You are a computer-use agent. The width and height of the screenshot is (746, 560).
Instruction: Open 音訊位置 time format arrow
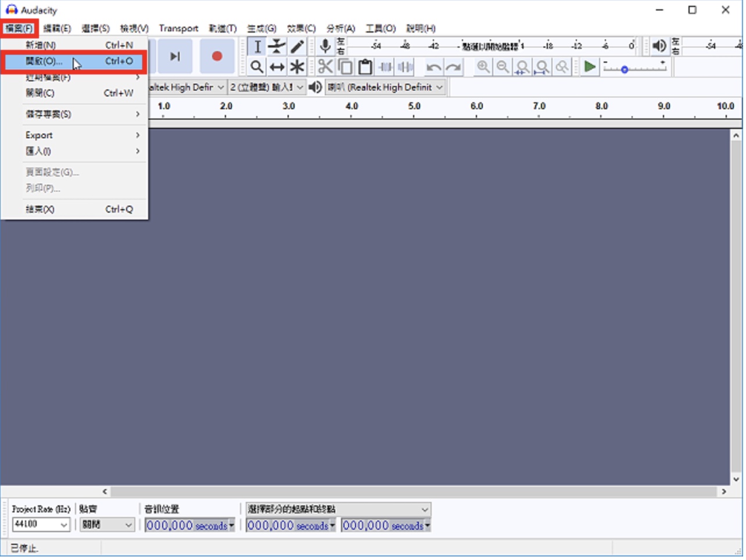232,526
